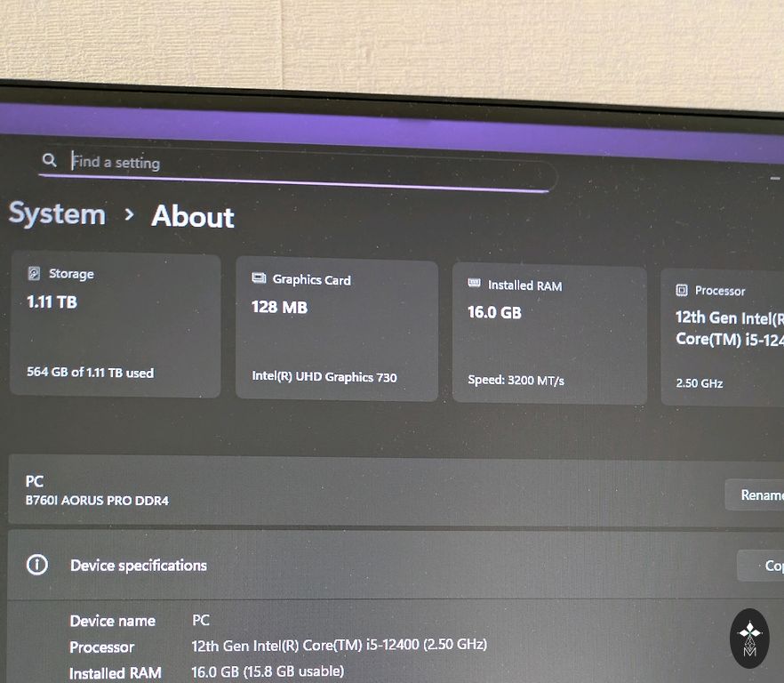Click the watermark logo in the corner
The width and height of the screenshot is (784, 683).
pos(749,639)
